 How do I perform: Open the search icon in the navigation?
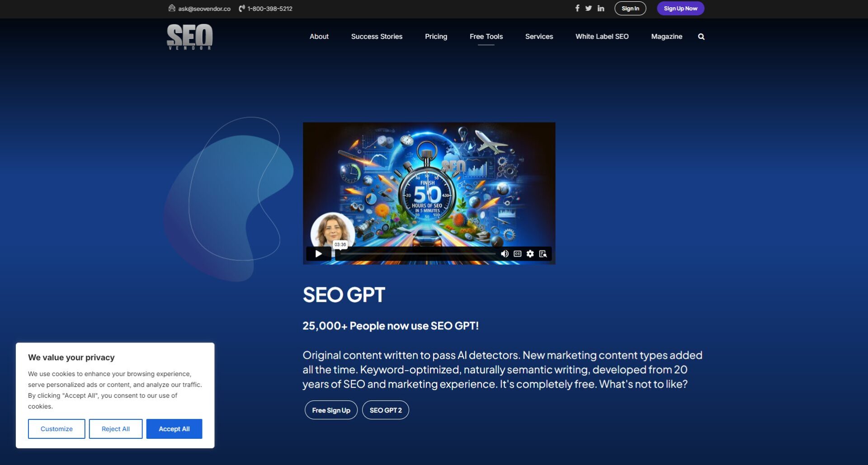[x=701, y=36]
